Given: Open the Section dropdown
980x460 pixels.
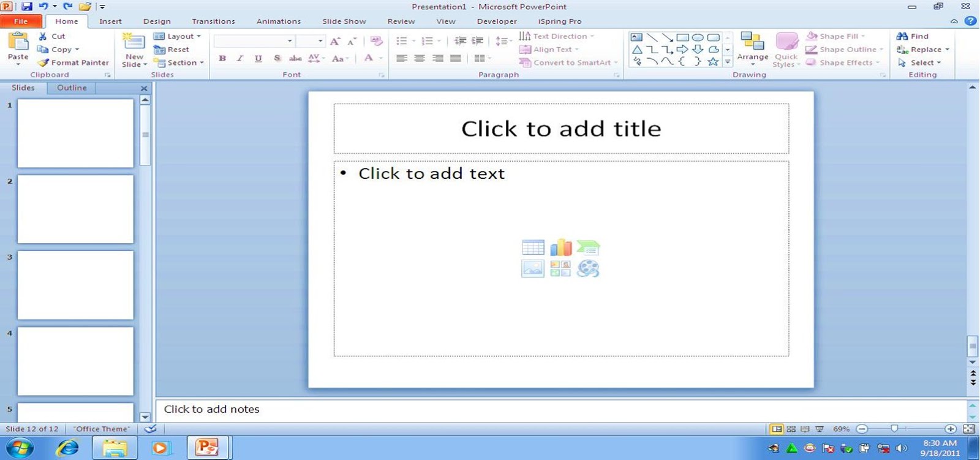Looking at the screenshot, I should (178, 62).
